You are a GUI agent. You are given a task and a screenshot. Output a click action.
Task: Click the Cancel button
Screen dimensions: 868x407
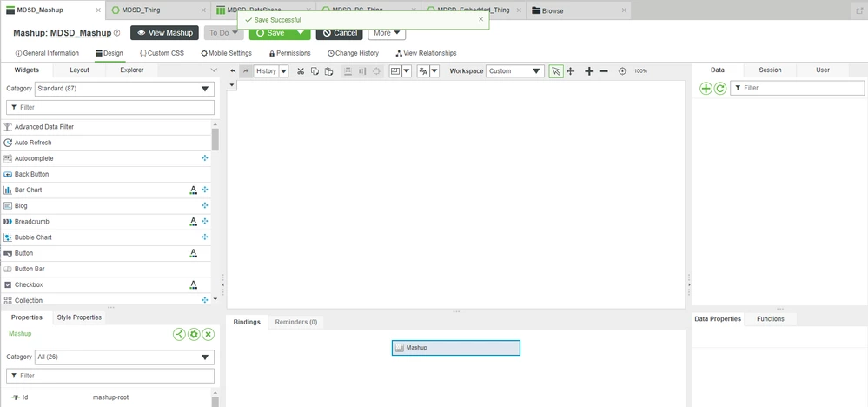(x=340, y=33)
